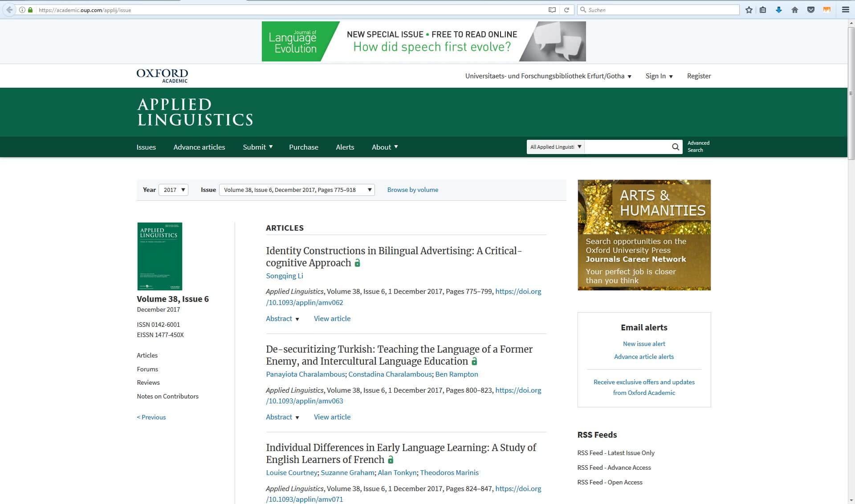Screen dimensions: 855x504
Task: Open the Year 2017 dropdown
Action: [x=174, y=190]
